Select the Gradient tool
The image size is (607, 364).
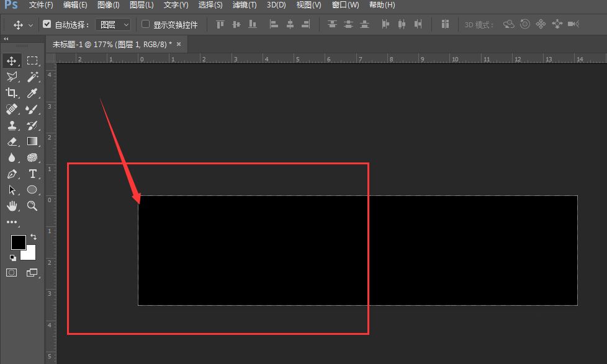click(x=32, y=141)
